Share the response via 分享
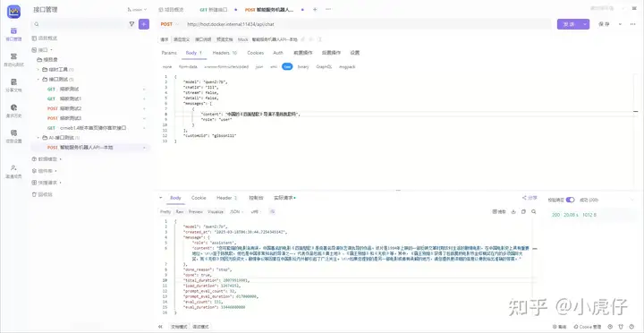This screenshot has width=644, height=333. click(530, 198)
